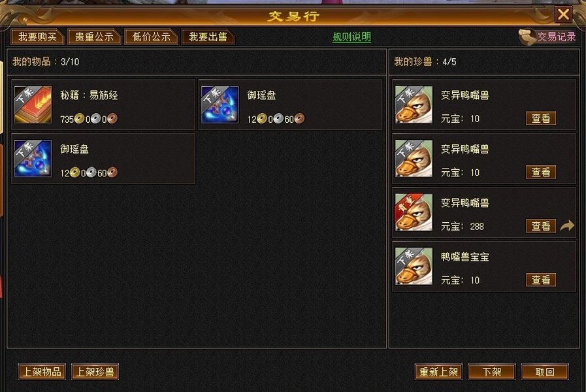Switch to the 贵重公示 tab
Viewport: 586px width, 392px height.
click(x=94, y=37)
